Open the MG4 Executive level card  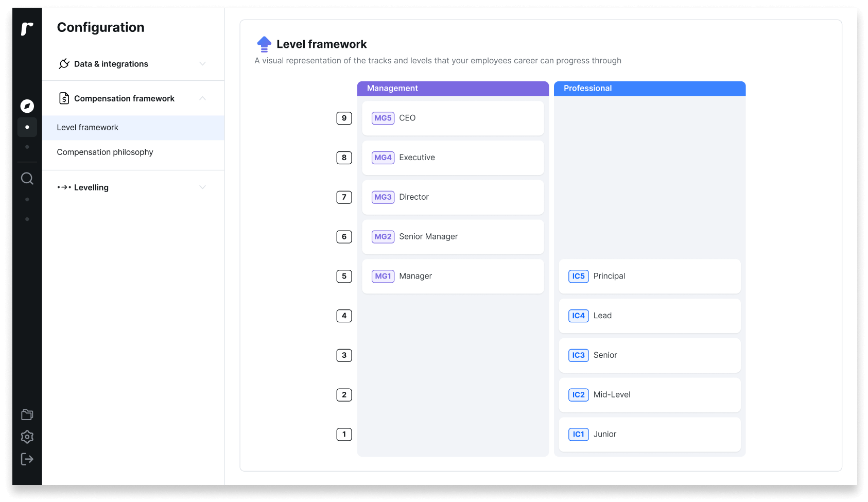(x=453, y=158)
